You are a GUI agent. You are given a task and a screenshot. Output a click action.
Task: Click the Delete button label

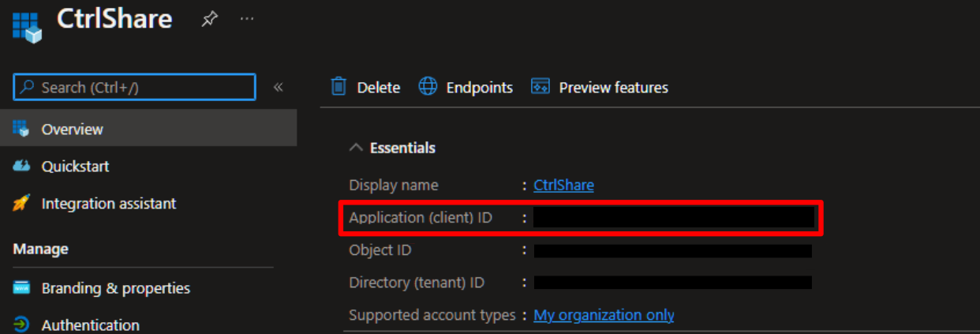pyautogui.click(x=378, y=88)
